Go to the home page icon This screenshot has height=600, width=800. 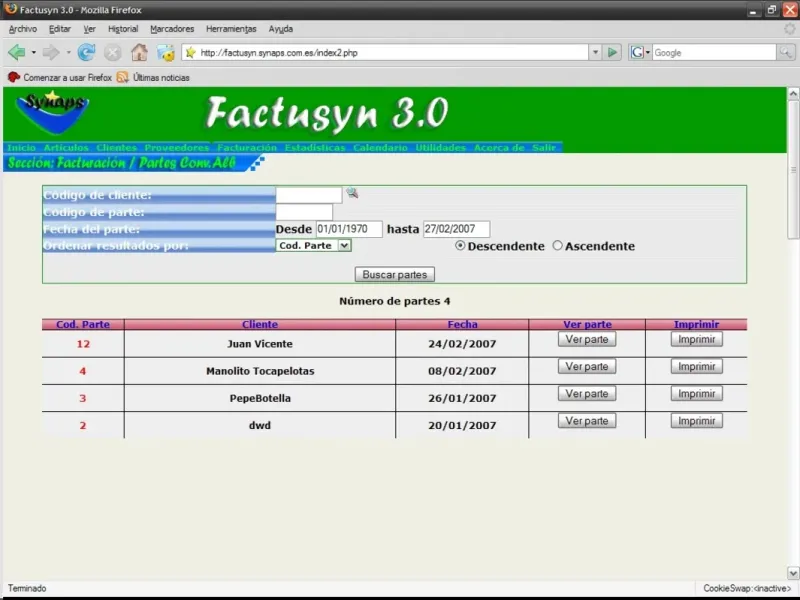pyautogui.click(x=139, y=52)
